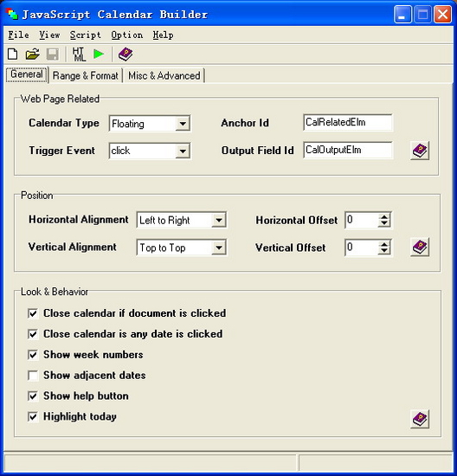The height and width of the screenshot is (476, 457).
Task: Increase the Horizontal Offset value
Action: pyautogui.click(x=384, y=216)
